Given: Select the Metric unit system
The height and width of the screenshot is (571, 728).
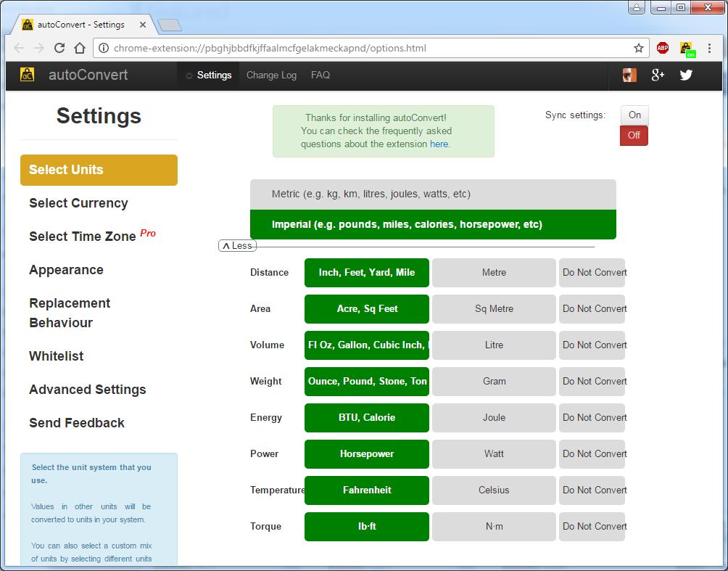Looking at the screenshot, I should [433, 194].
